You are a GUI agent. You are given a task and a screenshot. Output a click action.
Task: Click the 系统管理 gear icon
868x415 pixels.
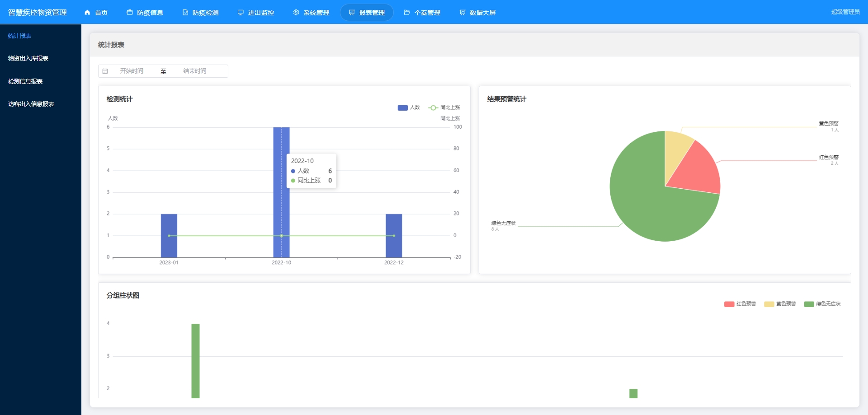(296, 13)
